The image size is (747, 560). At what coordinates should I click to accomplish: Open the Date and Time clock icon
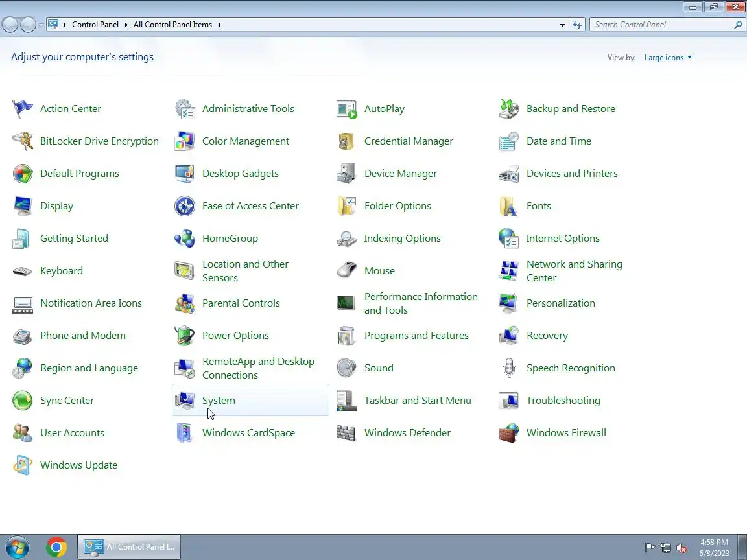(509, 141)
